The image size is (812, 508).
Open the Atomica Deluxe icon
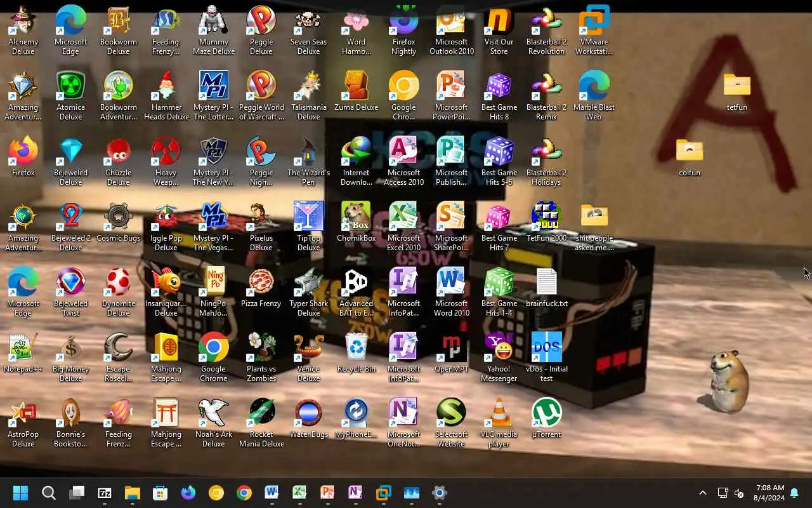point(70,96)
